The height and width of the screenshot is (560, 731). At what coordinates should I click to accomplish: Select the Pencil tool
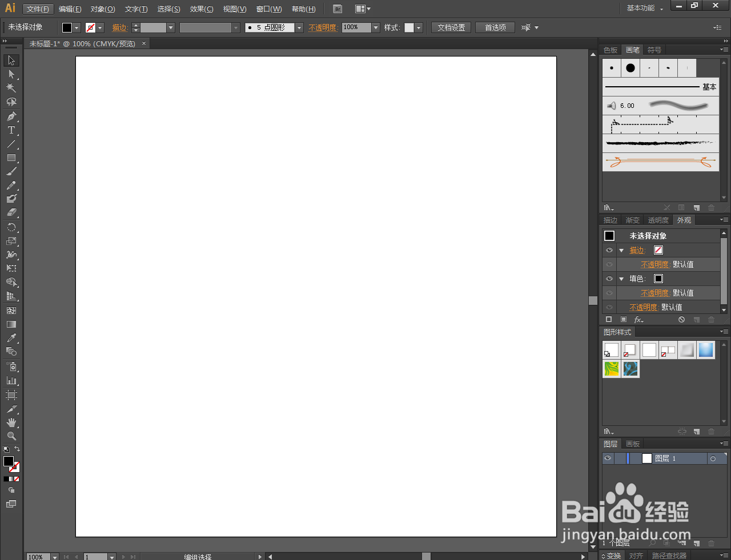(x=11, y=186)
